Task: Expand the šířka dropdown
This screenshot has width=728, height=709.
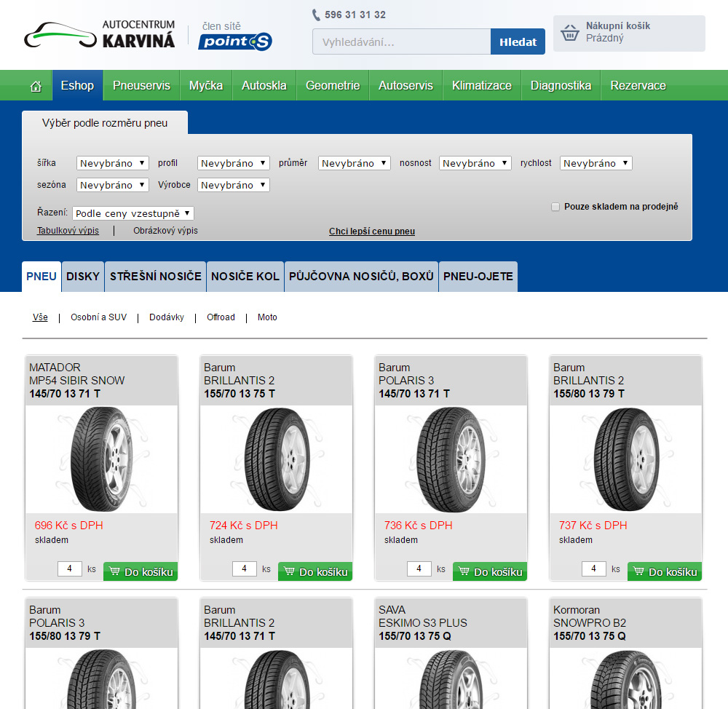Action: point(113,163)
